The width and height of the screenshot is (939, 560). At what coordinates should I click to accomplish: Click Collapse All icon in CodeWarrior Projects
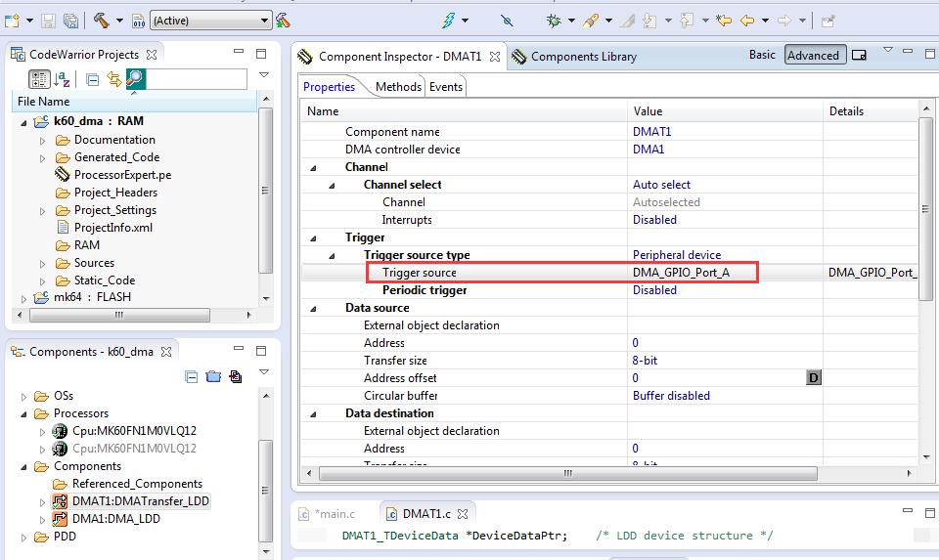92,79
